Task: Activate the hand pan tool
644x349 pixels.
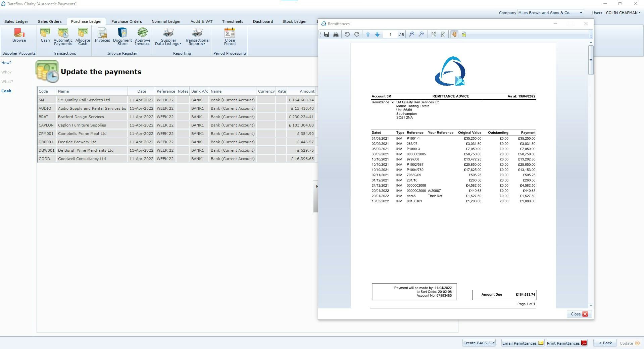Action: point(454,34)
